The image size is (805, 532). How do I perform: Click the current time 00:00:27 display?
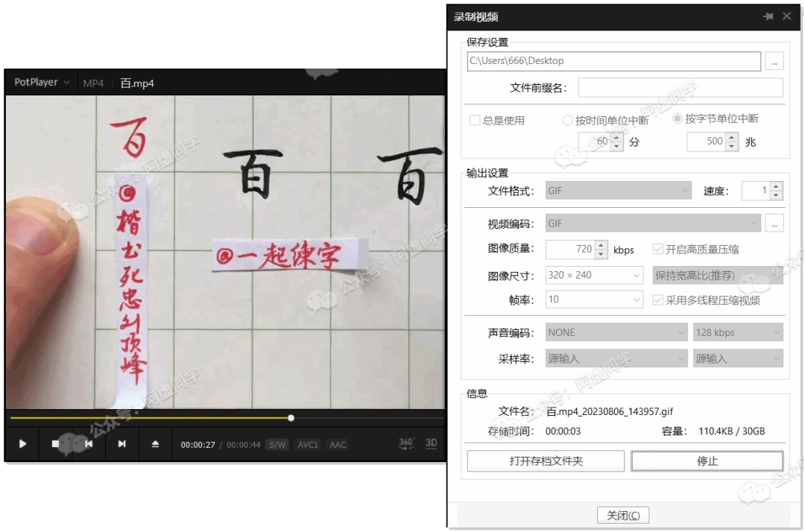[198, 445]
